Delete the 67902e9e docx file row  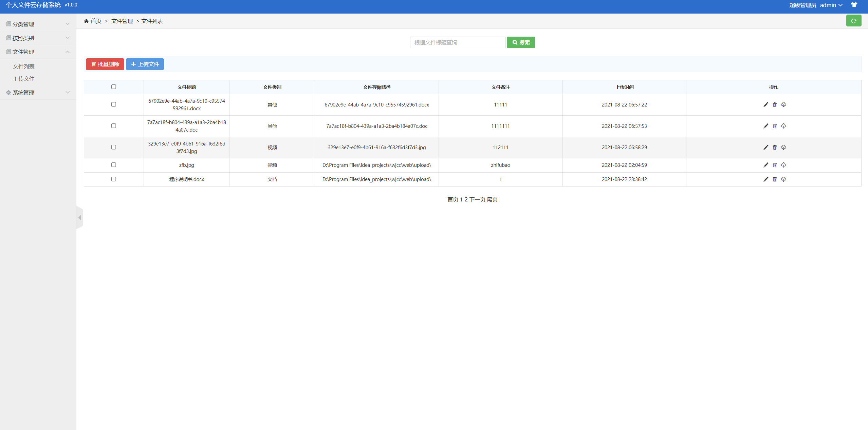pyautogui.click(x=775, y=105)
